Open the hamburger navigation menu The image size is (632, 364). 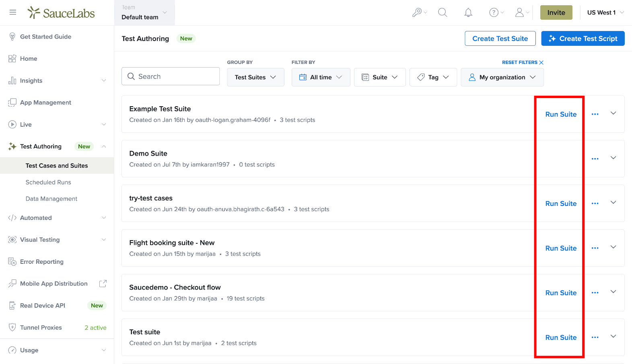coord(13,12)
